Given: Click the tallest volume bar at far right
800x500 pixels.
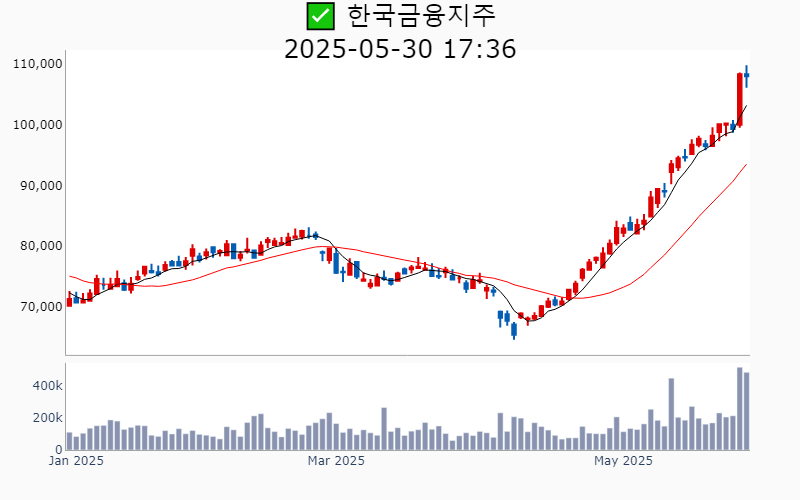Looking at the screenshot, I should coord(740,409).
